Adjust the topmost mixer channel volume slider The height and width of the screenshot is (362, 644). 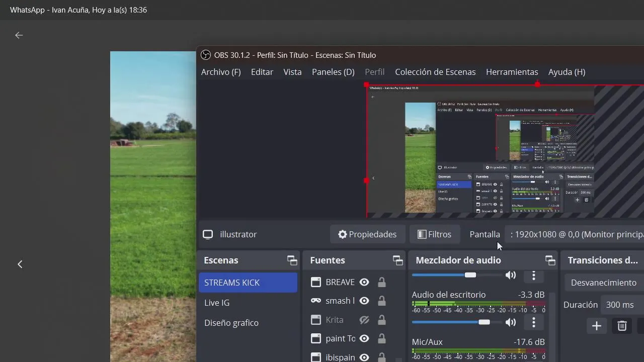coord(457,275)
